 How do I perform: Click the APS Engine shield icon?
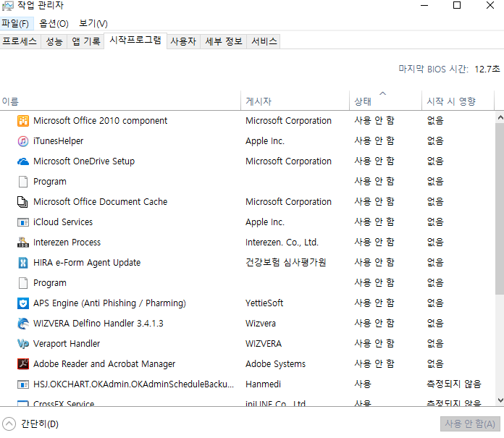pos(23,303)
